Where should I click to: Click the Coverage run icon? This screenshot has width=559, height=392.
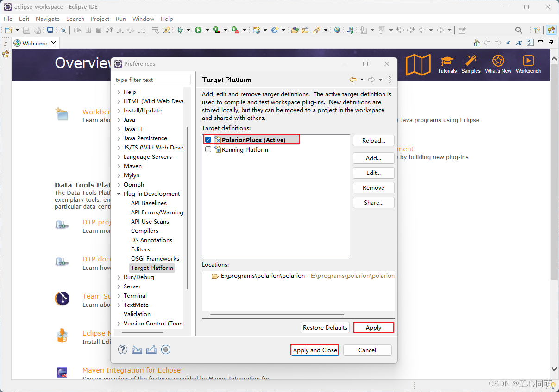216,30
